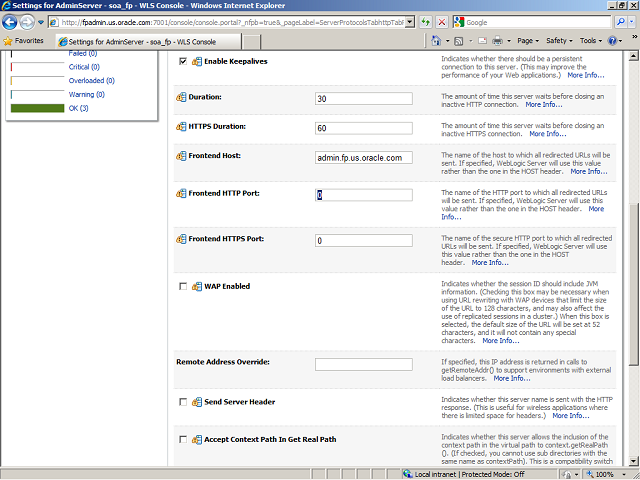Open More Info link for Remote Address Override
This screenshot has width=640, height=480.
tap(512, 378)
